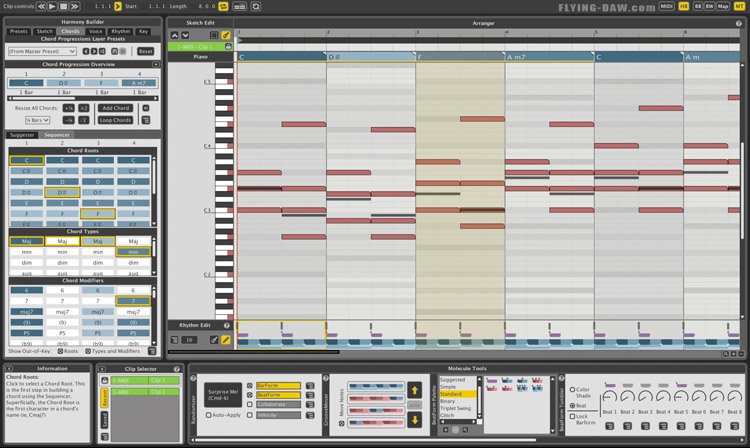Screen dimensions: 750x448
Task: Click the Clip Selector help icon
Action: click(176, 369)
